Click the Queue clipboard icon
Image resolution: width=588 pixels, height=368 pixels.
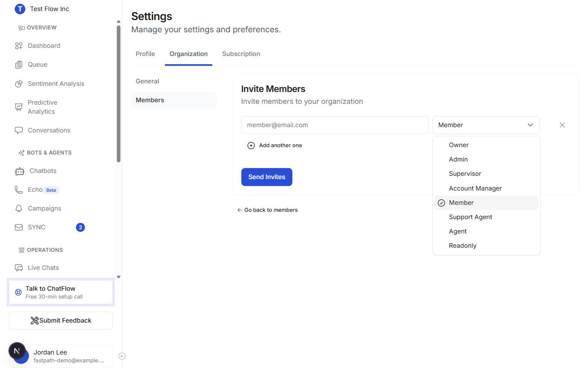tap(19, 65)
